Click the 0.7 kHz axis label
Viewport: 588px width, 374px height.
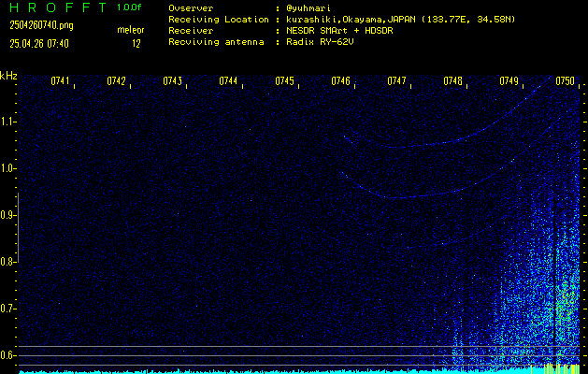[7, 309]
